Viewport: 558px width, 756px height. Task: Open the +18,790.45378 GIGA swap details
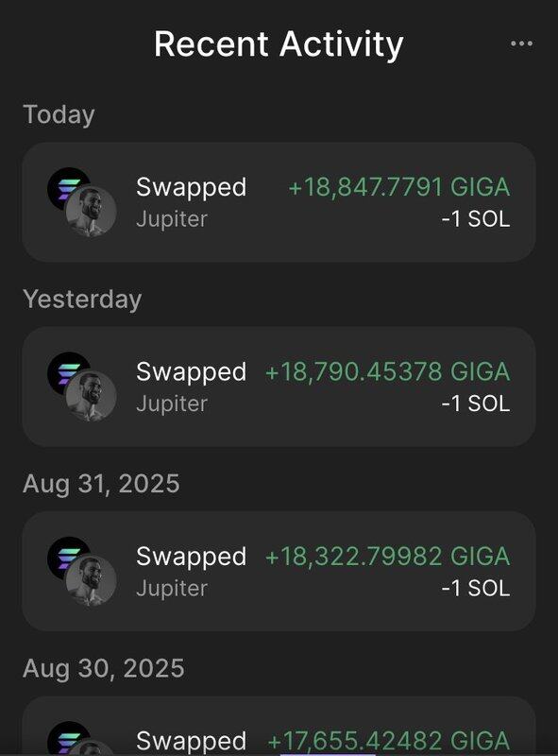point(279,387)
